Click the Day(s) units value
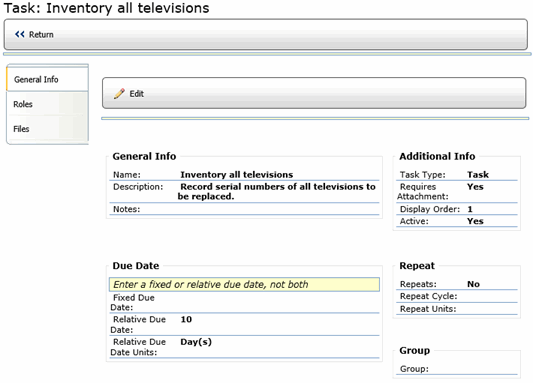Image resolution: width=533 pixels, height=383 pixels. tap(196, 342)
